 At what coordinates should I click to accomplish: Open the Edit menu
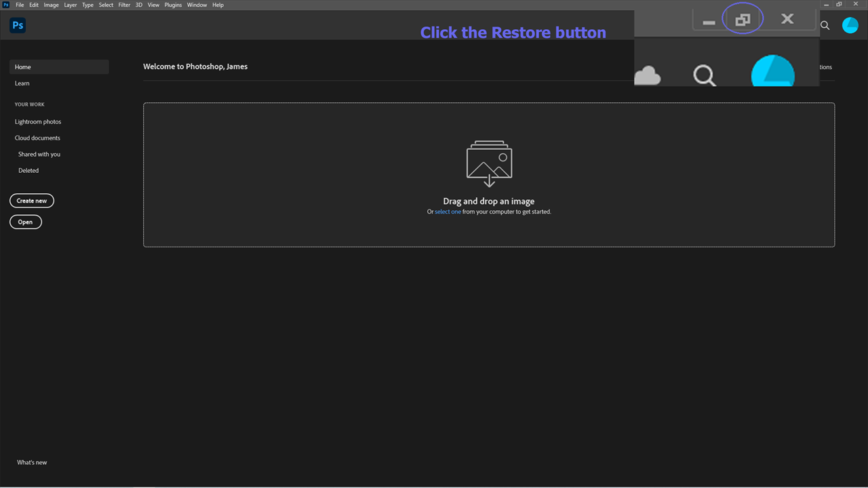click(x=34, y=5)
